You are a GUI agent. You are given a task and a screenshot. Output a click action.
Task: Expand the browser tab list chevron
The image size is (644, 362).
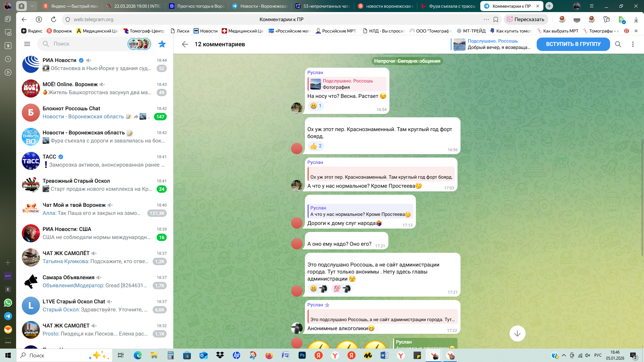[32, 6]
